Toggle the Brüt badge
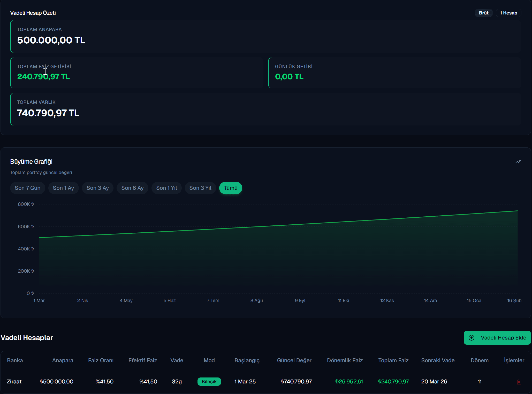532x394 pixels. 483,13
